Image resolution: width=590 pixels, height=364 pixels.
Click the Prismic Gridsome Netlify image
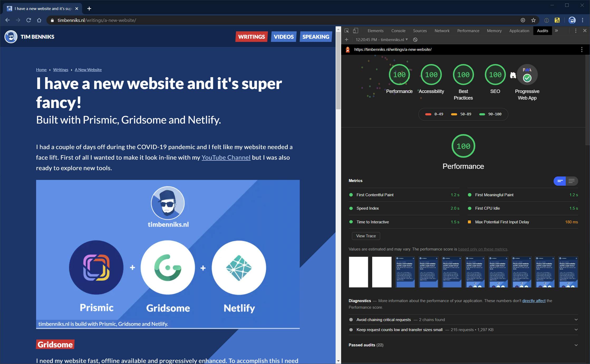[x=168, y=254]
